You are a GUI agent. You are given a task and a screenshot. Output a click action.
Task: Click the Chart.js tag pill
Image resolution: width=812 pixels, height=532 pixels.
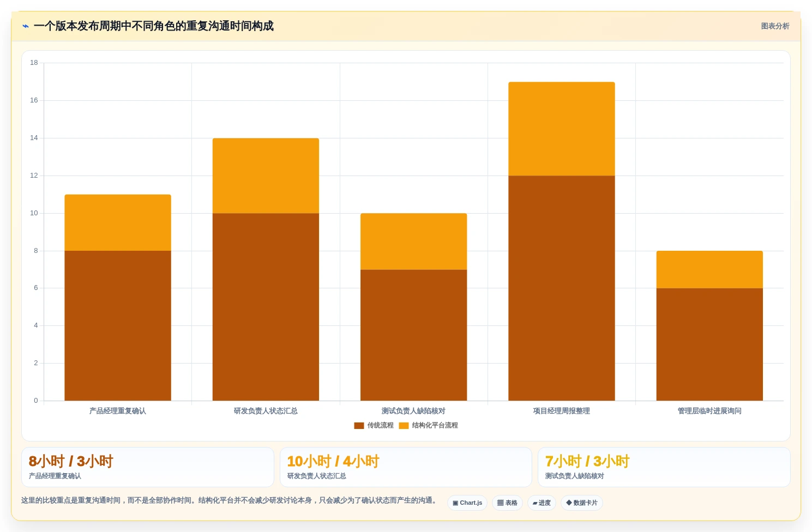(467, 503)
